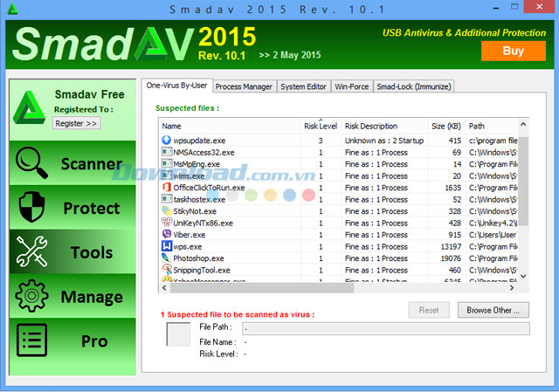Click the wpsupdate.exe file icon
The image size is (559, 392).
[x=166, y=140]
